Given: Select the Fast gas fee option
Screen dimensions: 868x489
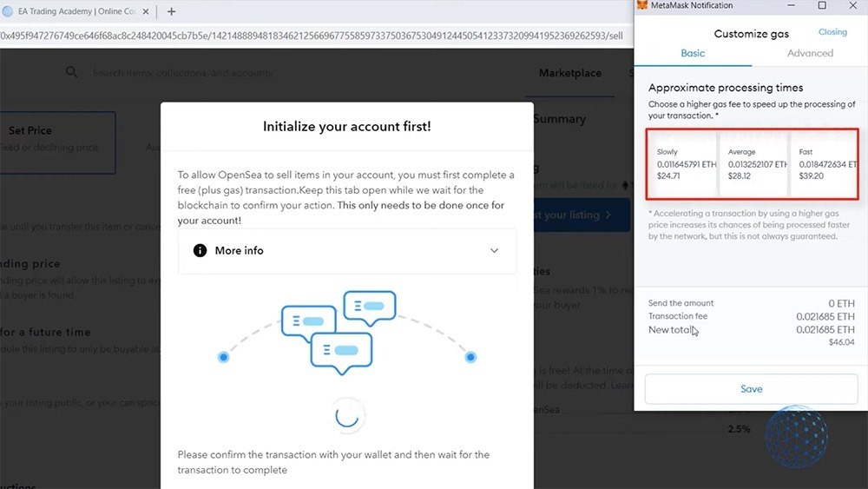Looking at the screenshot, I should [825, 163].
